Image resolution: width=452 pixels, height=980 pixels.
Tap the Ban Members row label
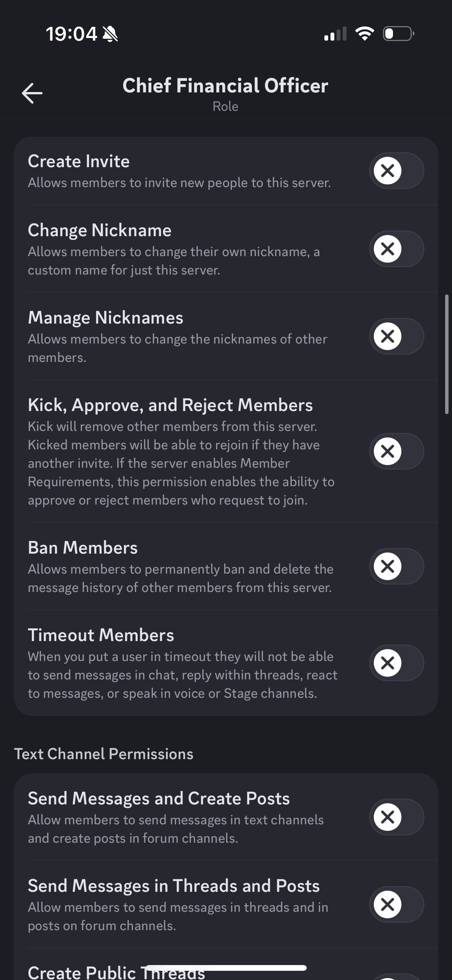coord(83,548)
